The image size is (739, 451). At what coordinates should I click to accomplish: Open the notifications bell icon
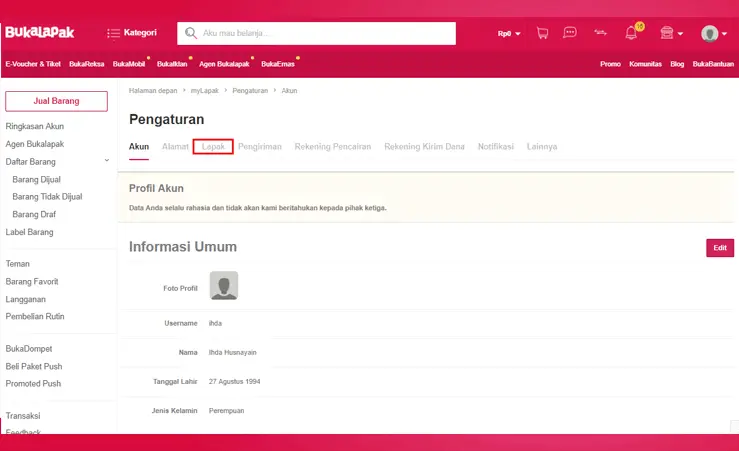631,33
